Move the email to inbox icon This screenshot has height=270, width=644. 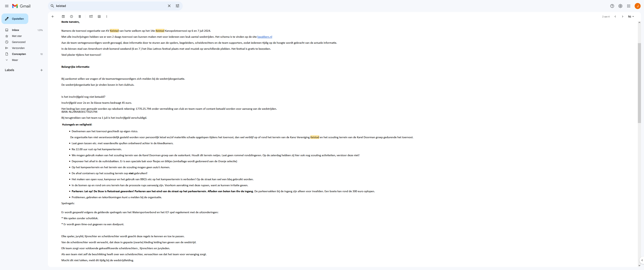coord(99,16)
